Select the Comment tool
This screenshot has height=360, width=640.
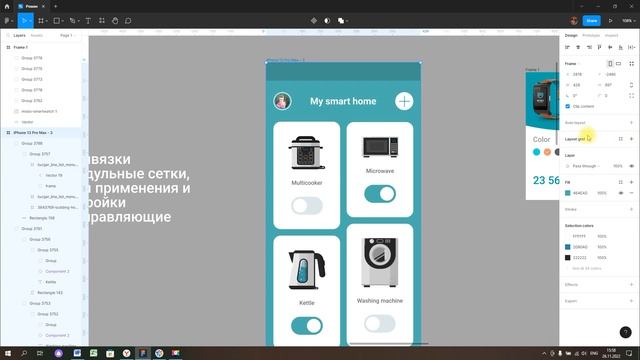coord(128,20)
